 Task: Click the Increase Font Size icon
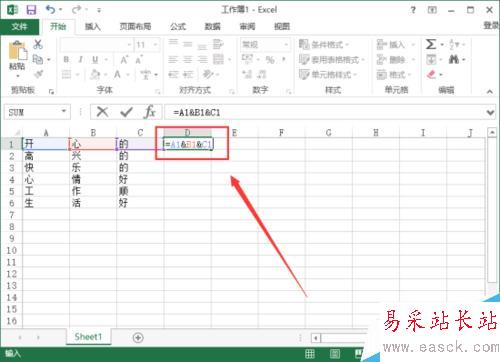[124, 60]
